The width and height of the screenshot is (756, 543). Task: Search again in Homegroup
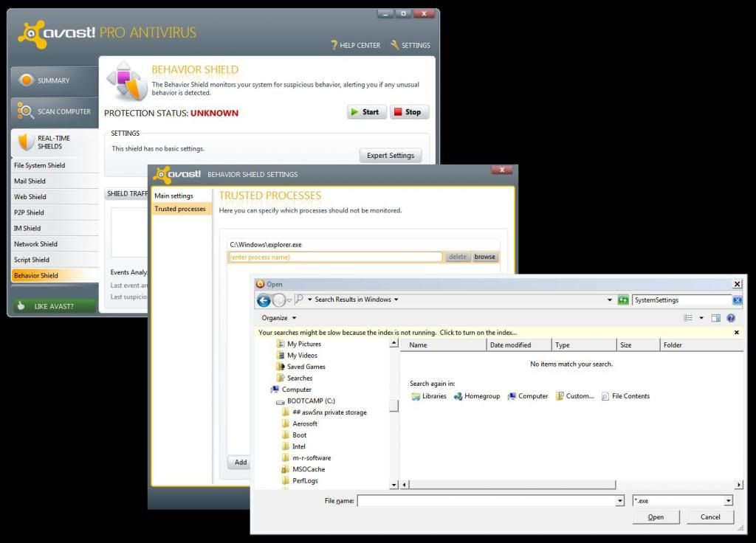click(477, 396)
